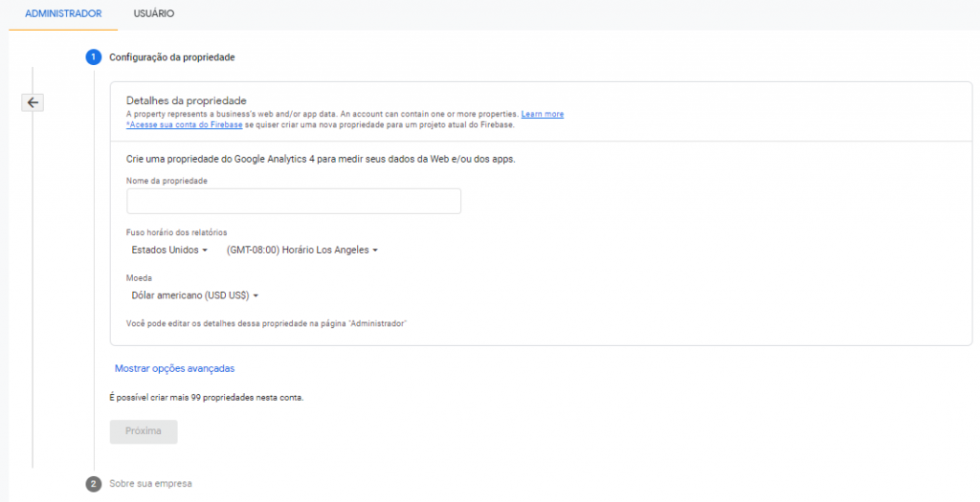This screenshot has width=980, height=502.
Task: Click the Nome da propriedade field label
Action: point(167,181)
